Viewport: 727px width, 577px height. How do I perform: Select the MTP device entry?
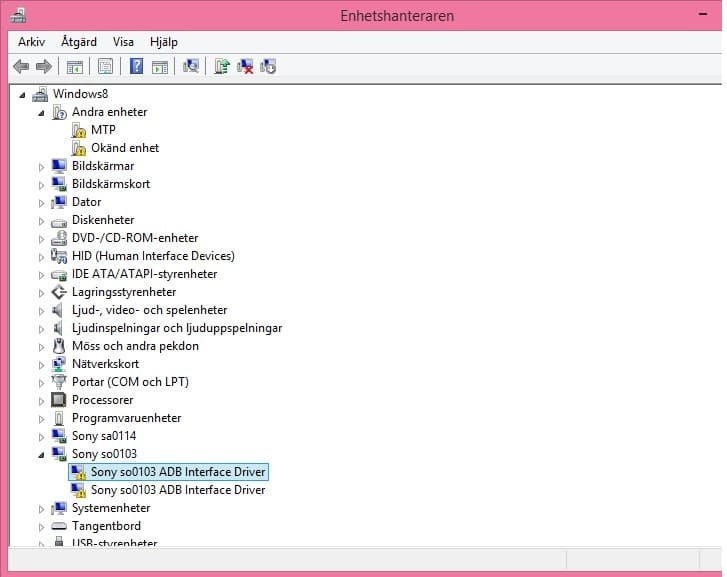tap(103, 130)
